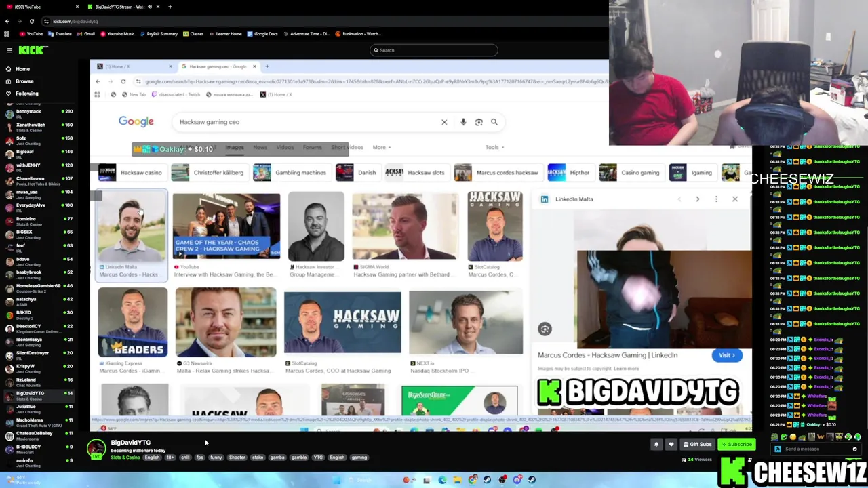
Task: Start Google voice search microphone
Action: pos(463,122)
